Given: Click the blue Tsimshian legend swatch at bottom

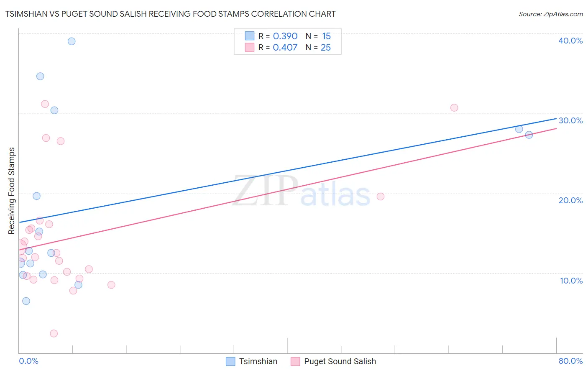Looking at the screenshot, I should pyautogui.click(x=230, y=361).
